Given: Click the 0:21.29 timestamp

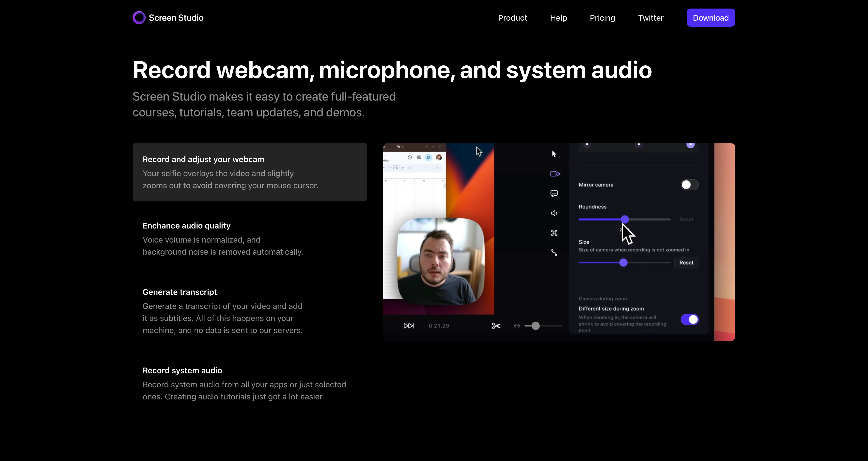Looking at the screenshot, I should [439, 326].
